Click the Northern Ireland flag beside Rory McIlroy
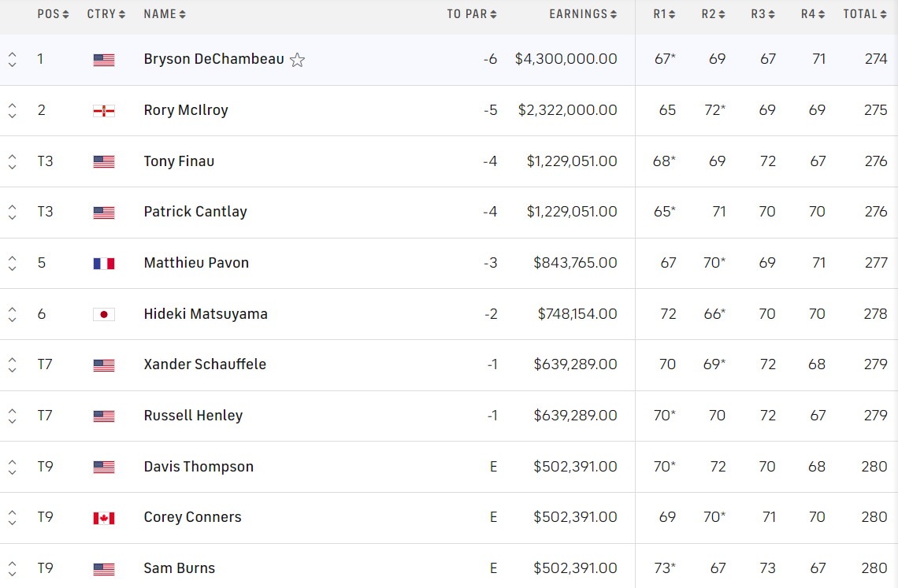Screen dimensions: 898x588 pos(104,111)
